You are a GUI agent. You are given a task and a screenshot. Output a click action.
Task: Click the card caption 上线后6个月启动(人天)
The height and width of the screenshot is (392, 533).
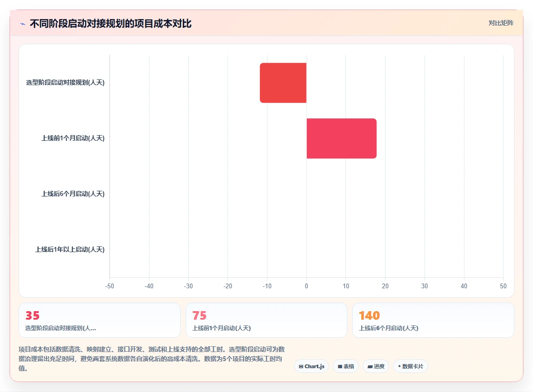pos(388,328)
